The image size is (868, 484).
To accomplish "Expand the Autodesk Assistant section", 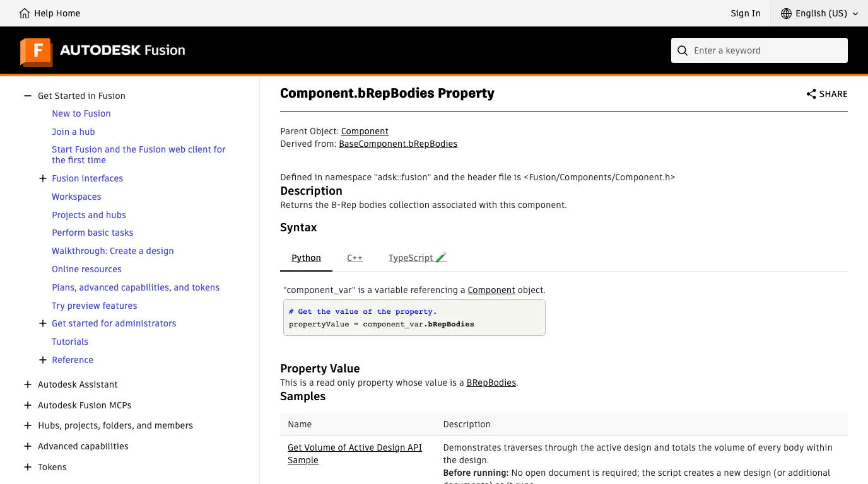I will click(x=28, y=384).
